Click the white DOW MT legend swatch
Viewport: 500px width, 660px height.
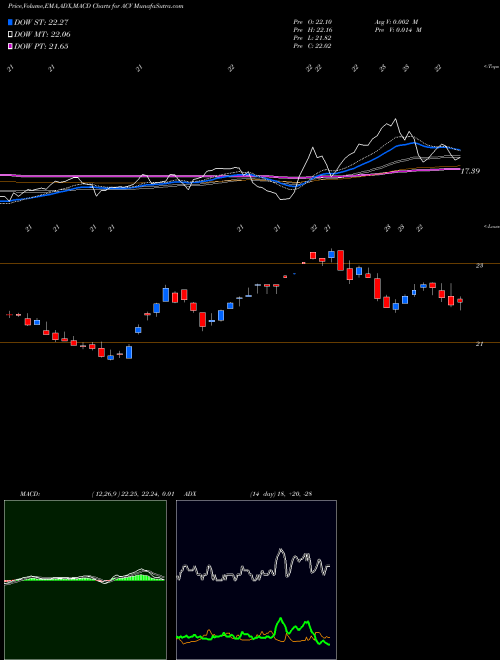[x=11, y=35]
